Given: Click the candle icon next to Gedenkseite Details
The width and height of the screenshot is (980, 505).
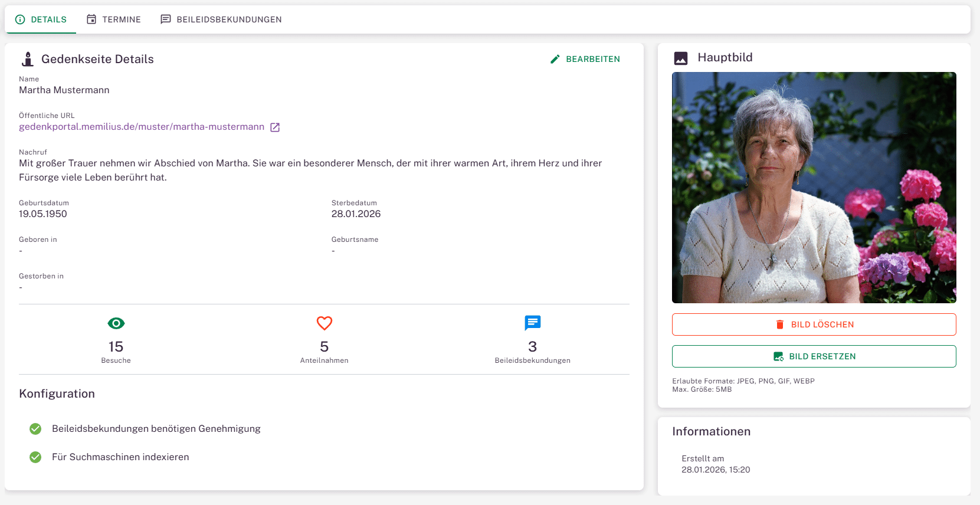Looking at the screenshot, I should pyautogui.click(x=28, y=59).
